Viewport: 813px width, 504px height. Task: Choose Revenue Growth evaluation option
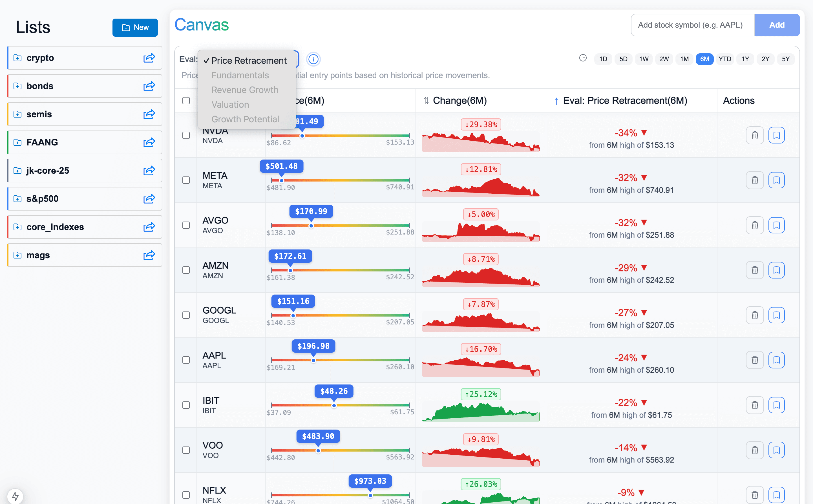tap(247, 90)
